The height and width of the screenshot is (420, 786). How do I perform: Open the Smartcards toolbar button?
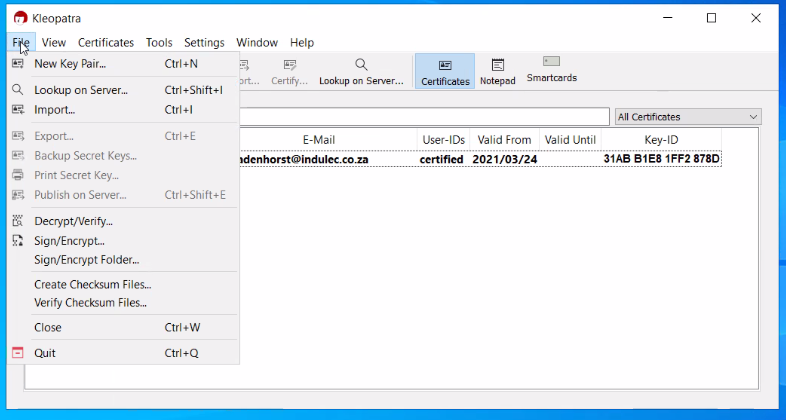[x=551, y=70]
